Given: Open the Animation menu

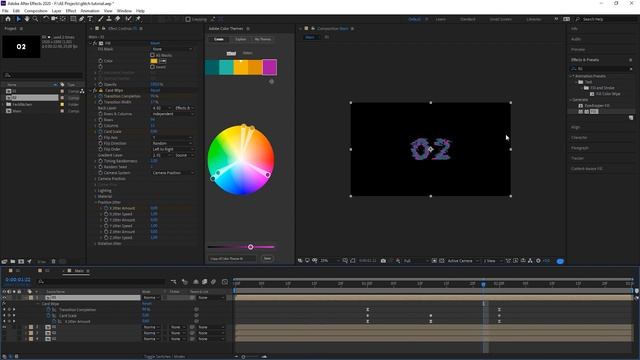Looking at the screenshot, I should pyautogui.click(x=90, y=11).
